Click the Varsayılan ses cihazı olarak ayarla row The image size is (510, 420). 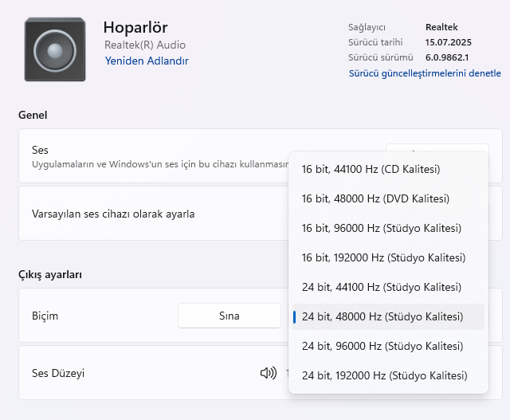coord(113,214)
